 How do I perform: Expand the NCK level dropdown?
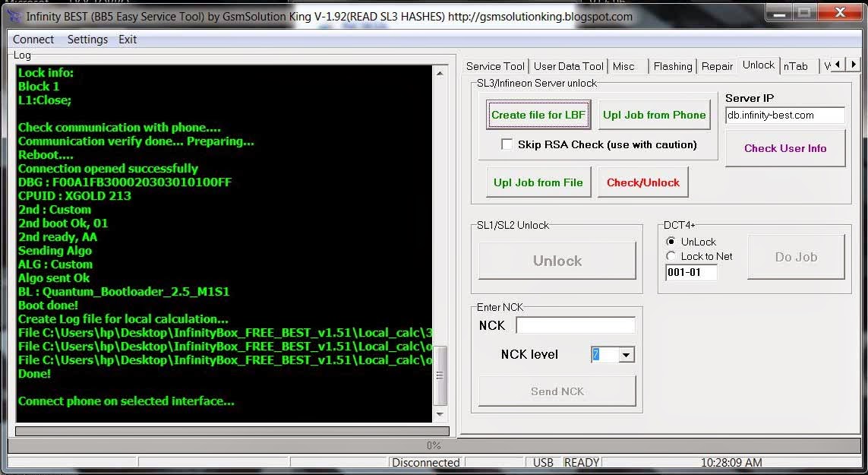[x=627, y=355]
